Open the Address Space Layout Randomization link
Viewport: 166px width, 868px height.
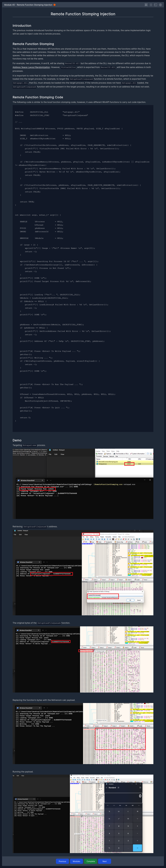point(31,67)
